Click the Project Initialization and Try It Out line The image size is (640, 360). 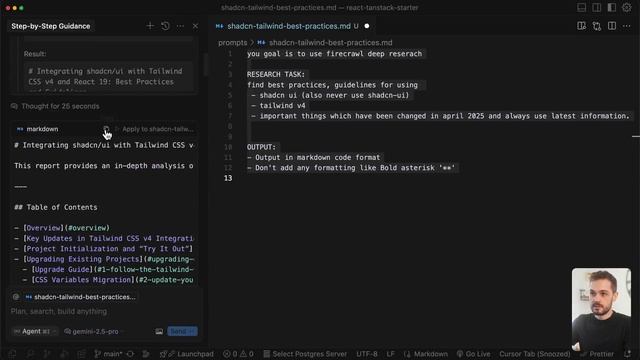point(104,249)
